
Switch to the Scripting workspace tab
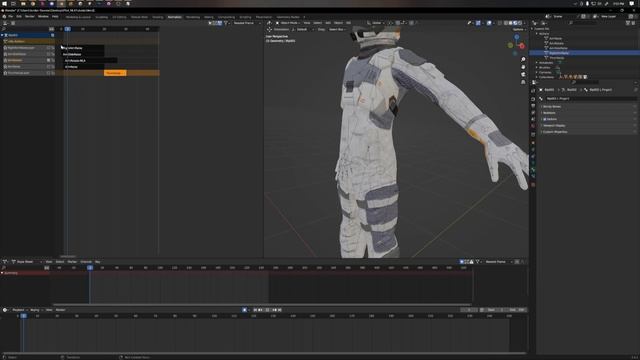tap(245, 17)
